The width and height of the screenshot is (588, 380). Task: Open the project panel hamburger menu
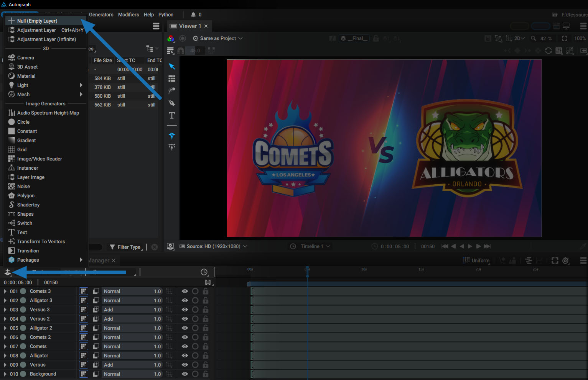point(156,26)
